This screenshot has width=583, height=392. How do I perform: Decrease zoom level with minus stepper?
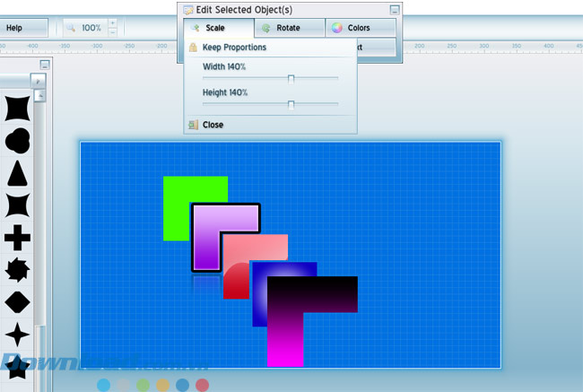point(112,32)
